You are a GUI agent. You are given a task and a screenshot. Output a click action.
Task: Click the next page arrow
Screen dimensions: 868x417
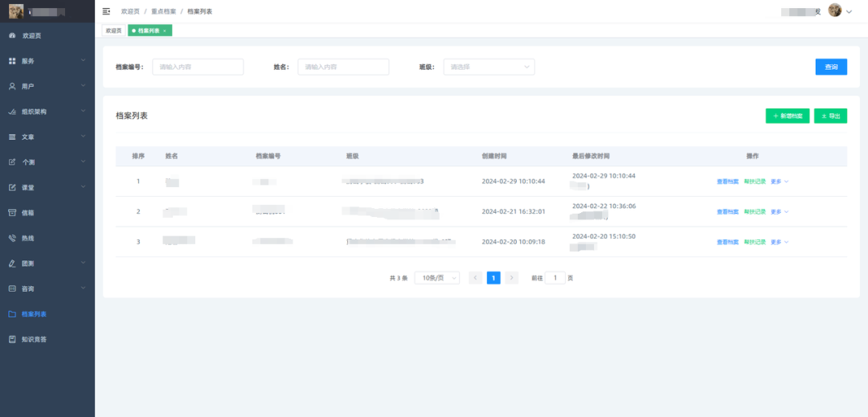click(511, 278)
